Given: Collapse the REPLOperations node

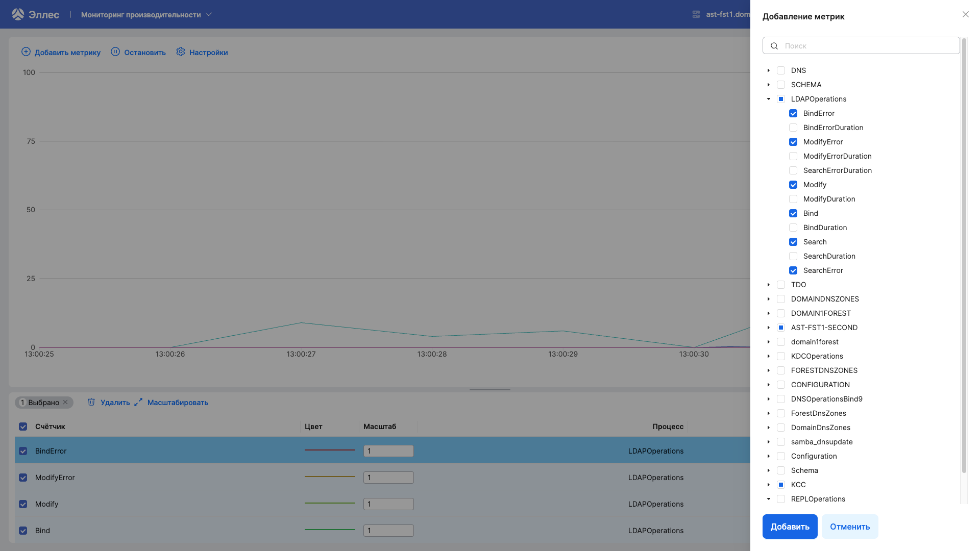Looking at the screenshot, I should 769,499.
